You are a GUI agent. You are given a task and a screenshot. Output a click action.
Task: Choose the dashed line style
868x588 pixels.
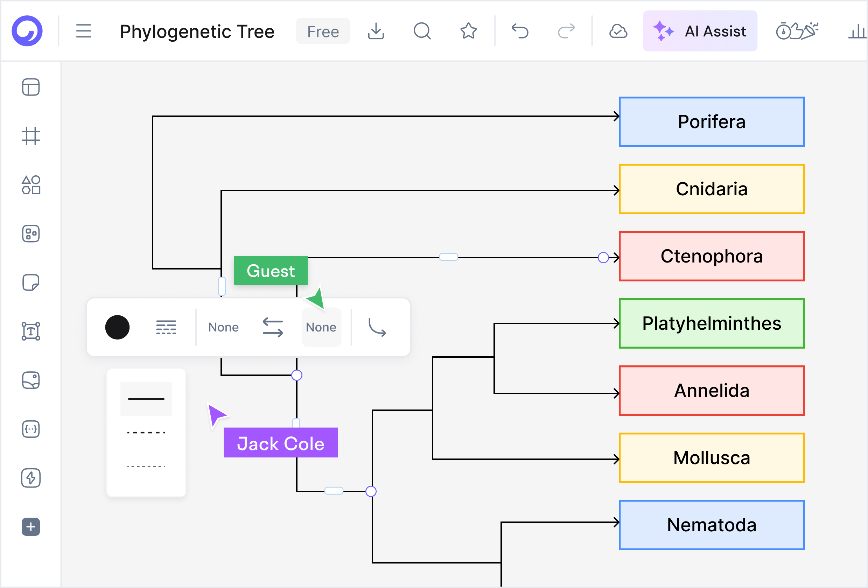coord(146,433)
